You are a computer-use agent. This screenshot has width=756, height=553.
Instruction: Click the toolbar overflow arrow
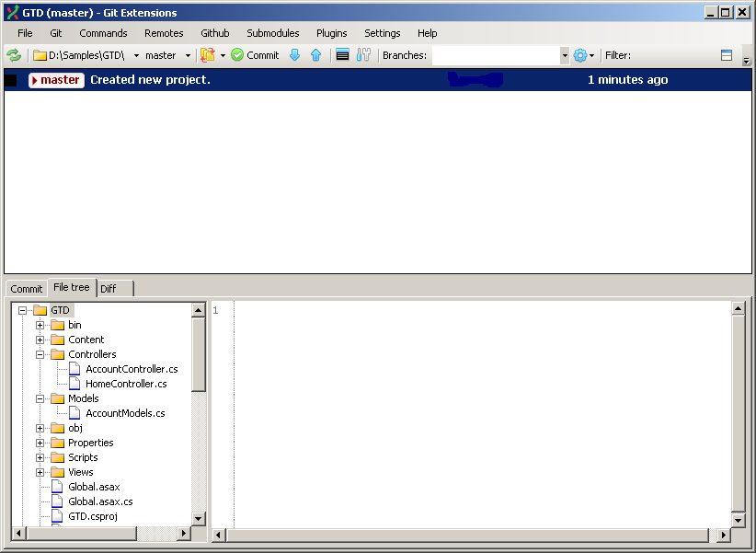tap(746, 61)
